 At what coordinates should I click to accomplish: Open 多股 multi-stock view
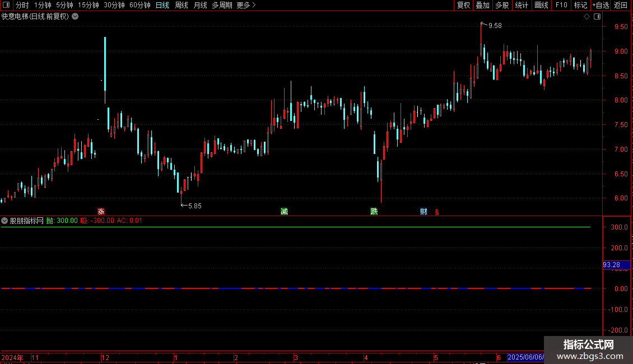point(502,5)
